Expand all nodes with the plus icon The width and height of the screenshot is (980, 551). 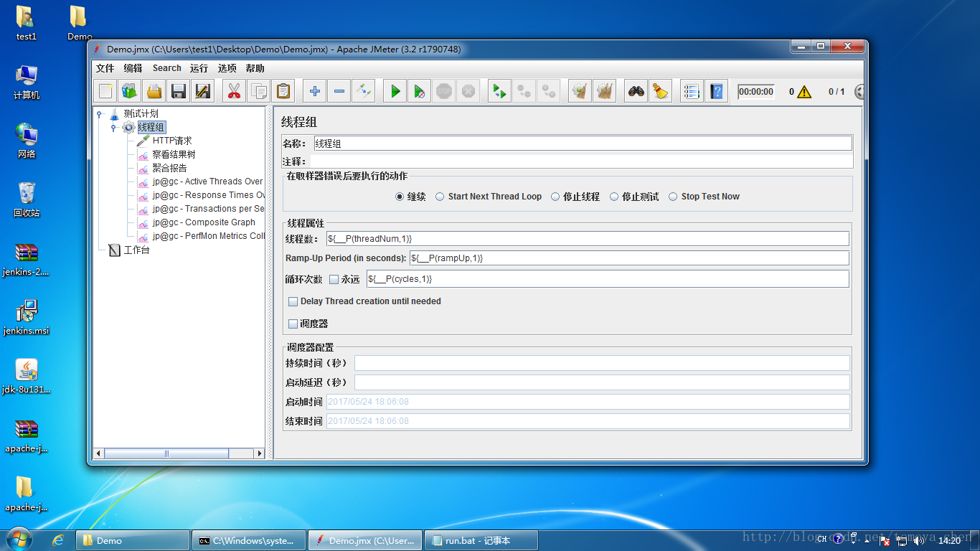click(314, 91)
